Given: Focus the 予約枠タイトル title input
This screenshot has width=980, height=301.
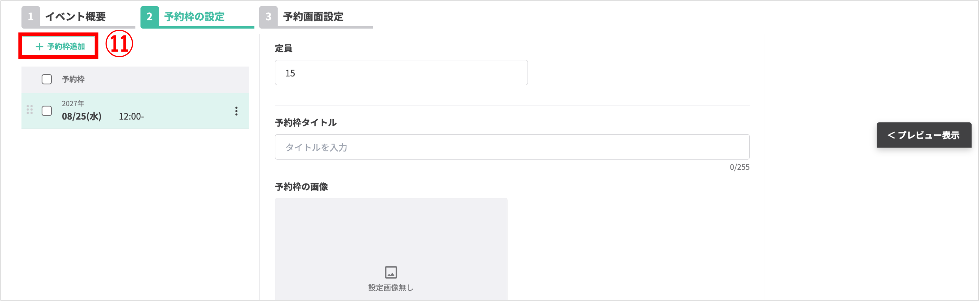Looking at the screenshot, I should coord(512,147).
